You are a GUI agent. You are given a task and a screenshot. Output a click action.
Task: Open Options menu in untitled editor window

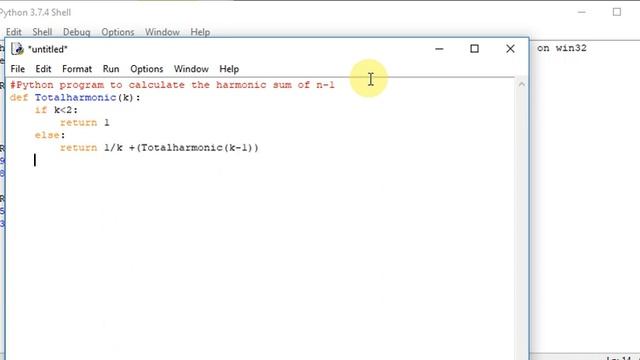(147, 69)
